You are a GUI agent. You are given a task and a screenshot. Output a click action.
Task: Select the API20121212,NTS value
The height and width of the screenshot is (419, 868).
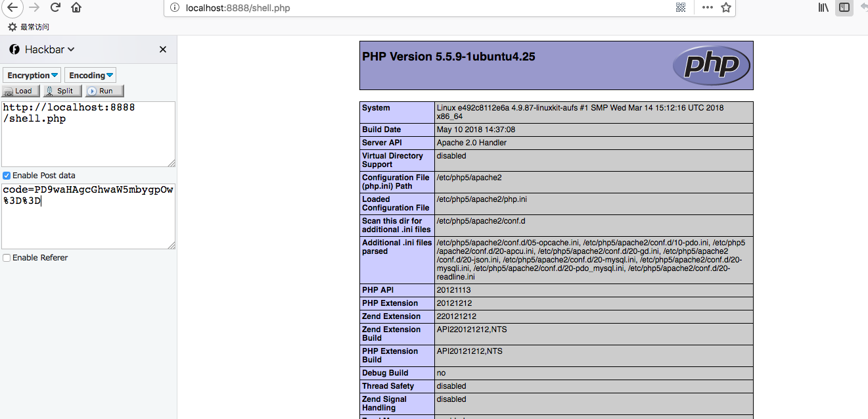469,351
